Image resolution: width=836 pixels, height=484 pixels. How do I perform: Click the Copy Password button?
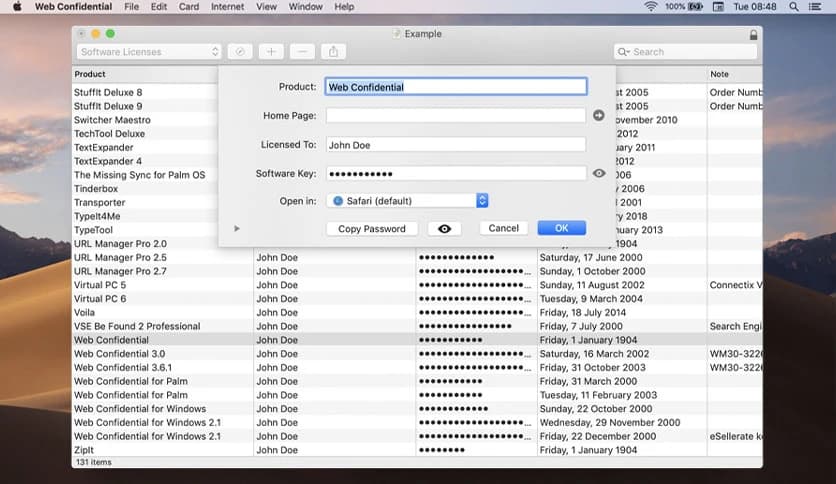coord(372,229)
